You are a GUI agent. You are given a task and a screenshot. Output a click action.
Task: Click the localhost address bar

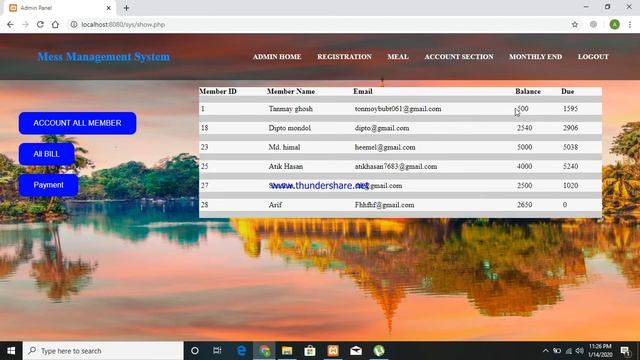(318, 24)
